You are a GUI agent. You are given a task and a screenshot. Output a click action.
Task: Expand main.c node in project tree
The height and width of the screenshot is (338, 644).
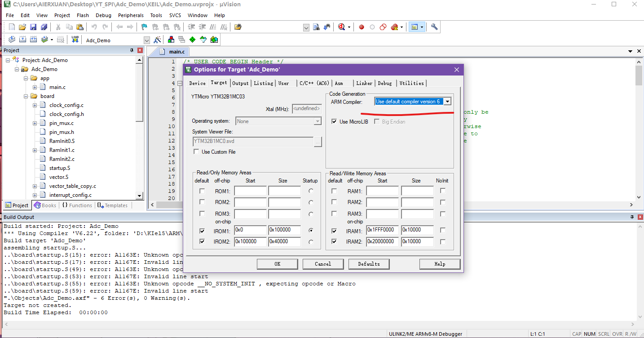(x=35, y=87)
